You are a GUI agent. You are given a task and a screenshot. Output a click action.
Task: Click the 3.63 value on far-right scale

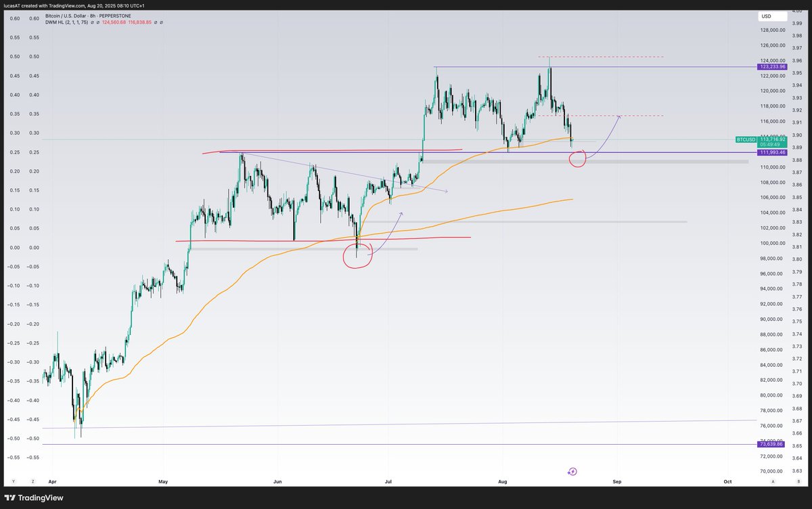click(796, 471)
